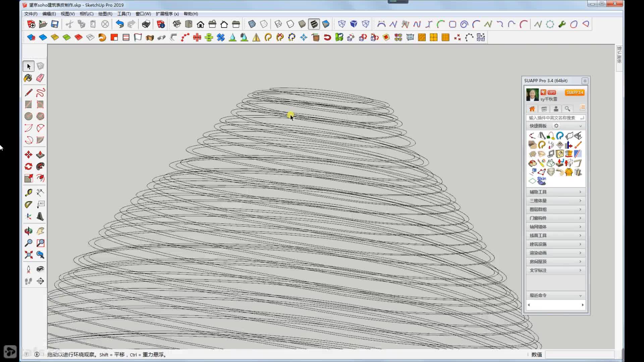
Task: Expand 轴网墙体 category
Action: point(556,227)
